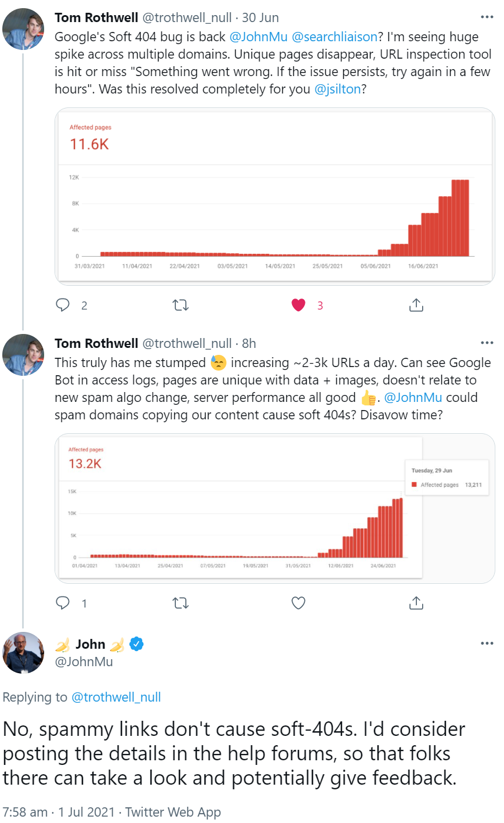Open the reply icon on the second tweet
Screen dimensions: 504x823
click(x=64, y=603)
